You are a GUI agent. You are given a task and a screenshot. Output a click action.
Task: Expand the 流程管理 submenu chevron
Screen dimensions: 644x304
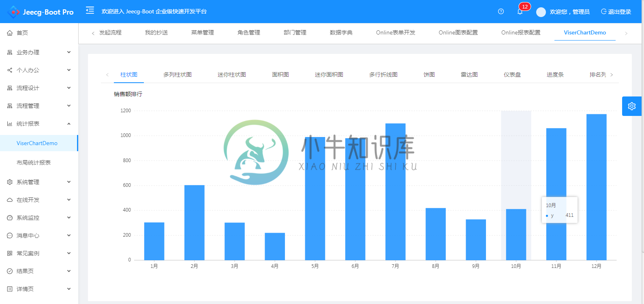pos(69,106)
